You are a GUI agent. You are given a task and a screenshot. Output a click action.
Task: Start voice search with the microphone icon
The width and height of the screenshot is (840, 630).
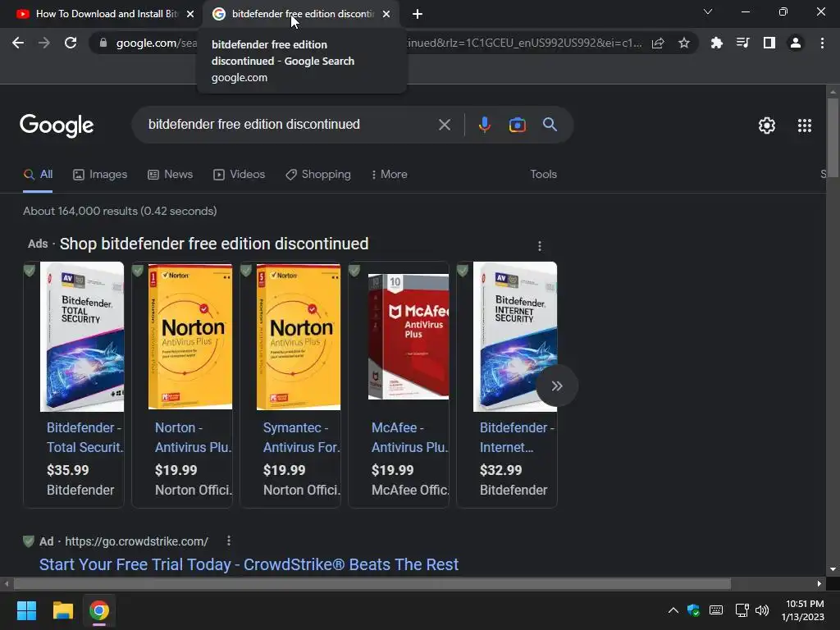(484, 125)
